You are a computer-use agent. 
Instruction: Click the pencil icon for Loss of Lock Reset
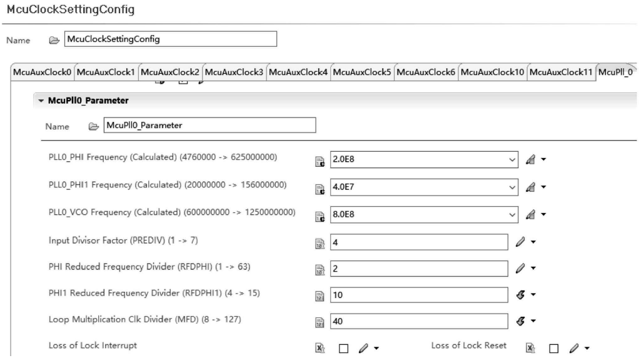[x=574, y=348]
